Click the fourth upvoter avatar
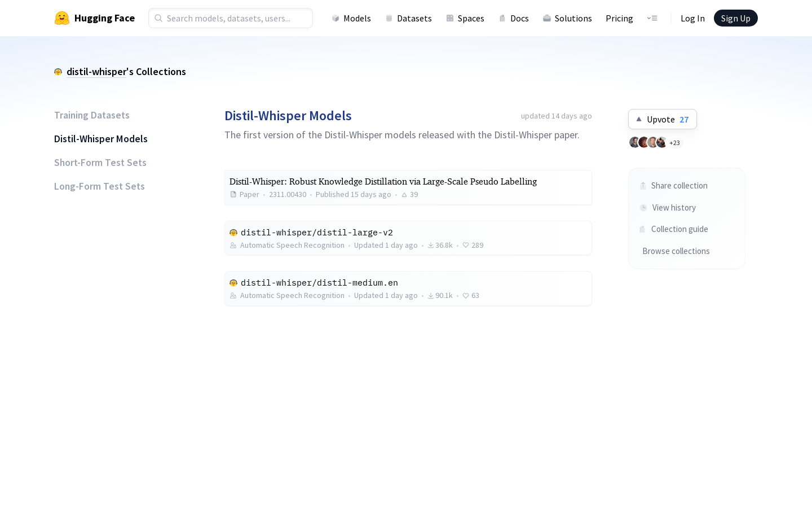 661,142
